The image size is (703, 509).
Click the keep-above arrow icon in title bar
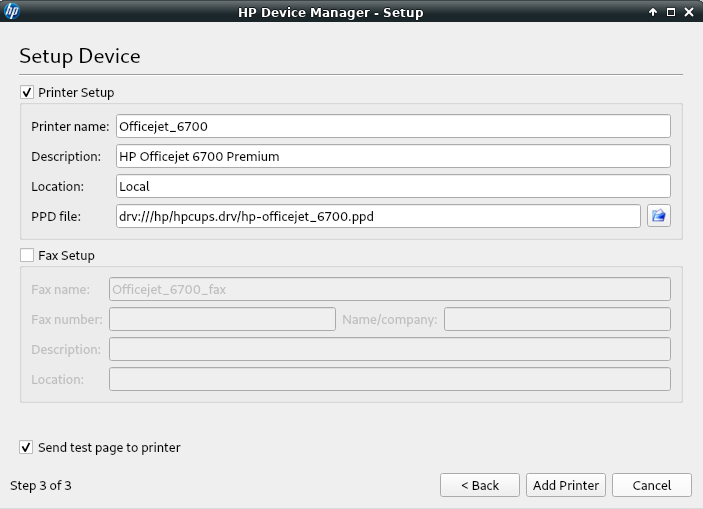pos(653,12)
